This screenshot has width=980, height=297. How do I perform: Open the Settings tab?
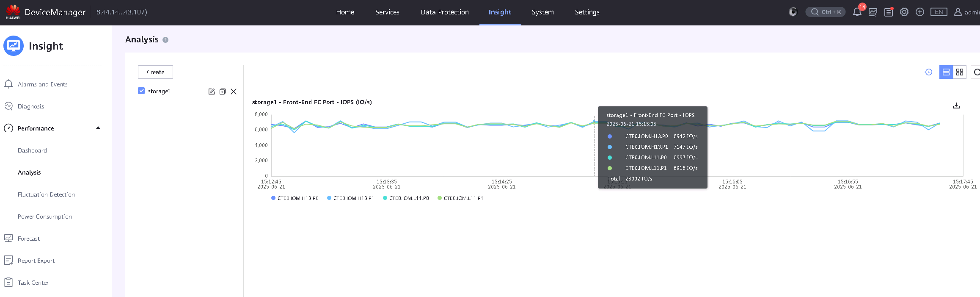(587, 12)
